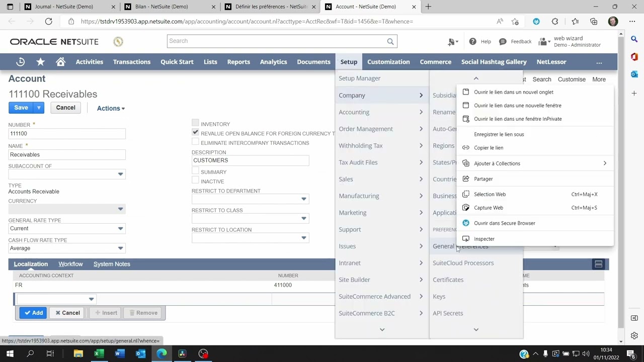Viewport: 644px width, 362px height.
Task: Switch to the System Notes subtab
Action: click(112, 264)
